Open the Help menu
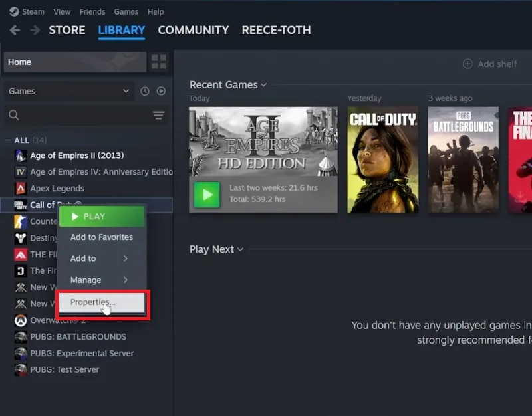The height and width of the screenshot is (416, 532). [x=156, y=12]
